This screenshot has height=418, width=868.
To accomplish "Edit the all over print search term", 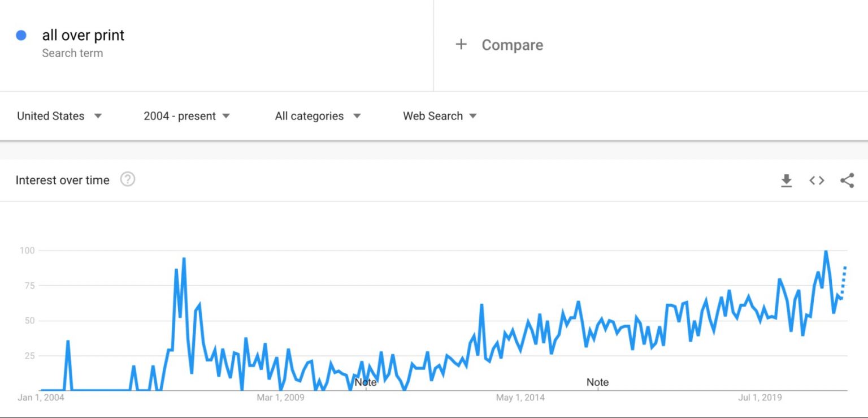I will [83, 35].
